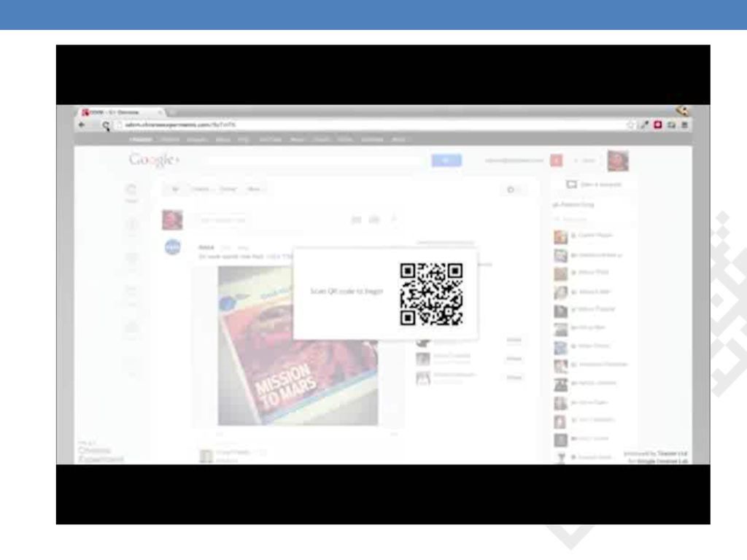Click the photo icon in share box
This screenshot has width=747, height=560.
[356, 219]
